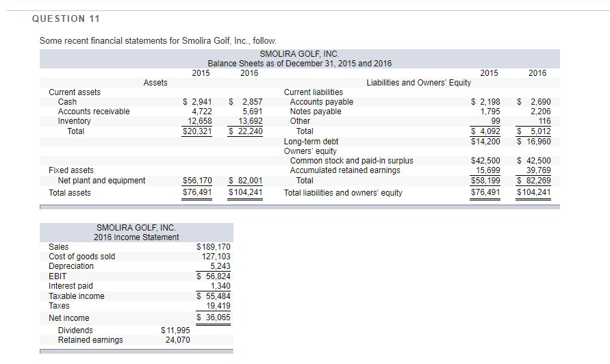Click 'Total liabilities and owners' equity'
Viewport: 610px width, 364px height.
tap(343, 193)
